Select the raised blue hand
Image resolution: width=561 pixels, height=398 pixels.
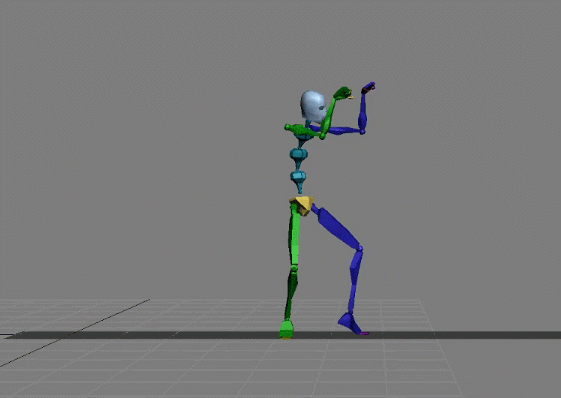(368, 87)
